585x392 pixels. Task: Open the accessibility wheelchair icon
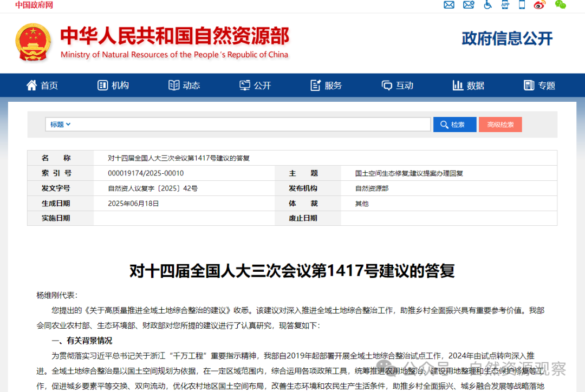tap(487, 5)
